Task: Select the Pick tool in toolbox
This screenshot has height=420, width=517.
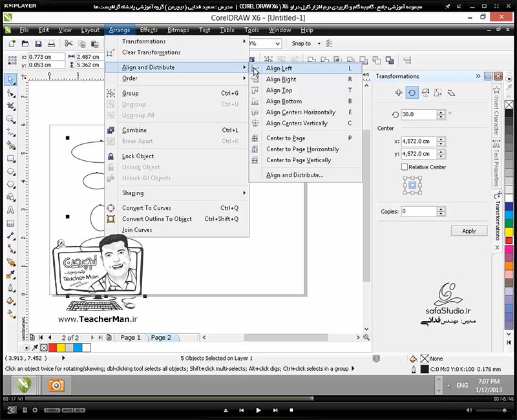Action: (x=10, y=79)
